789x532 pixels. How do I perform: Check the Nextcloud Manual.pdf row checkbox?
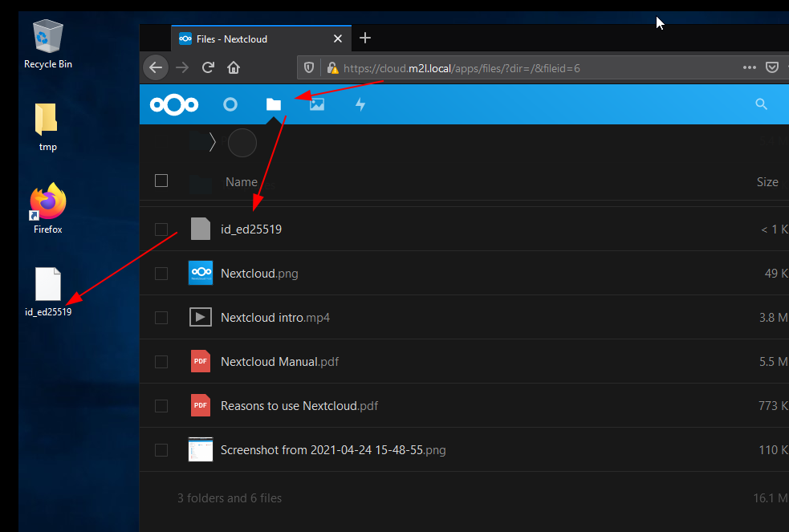coord(161,362)
